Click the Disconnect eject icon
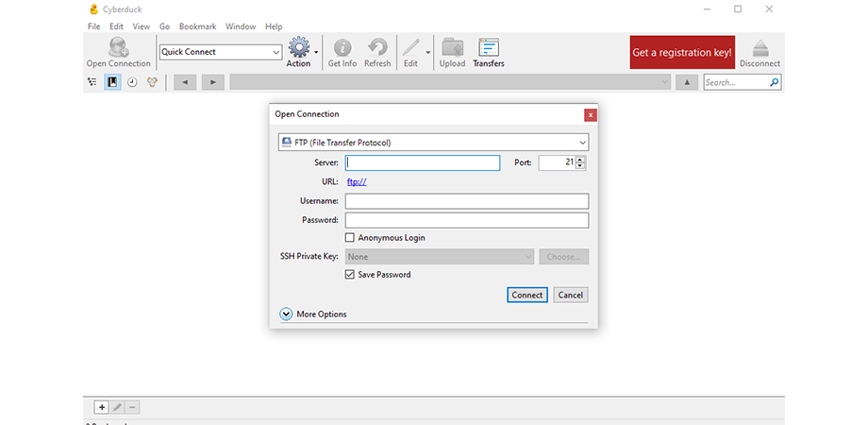Viewport: 868px width, 425px height. tap(760, 47)
